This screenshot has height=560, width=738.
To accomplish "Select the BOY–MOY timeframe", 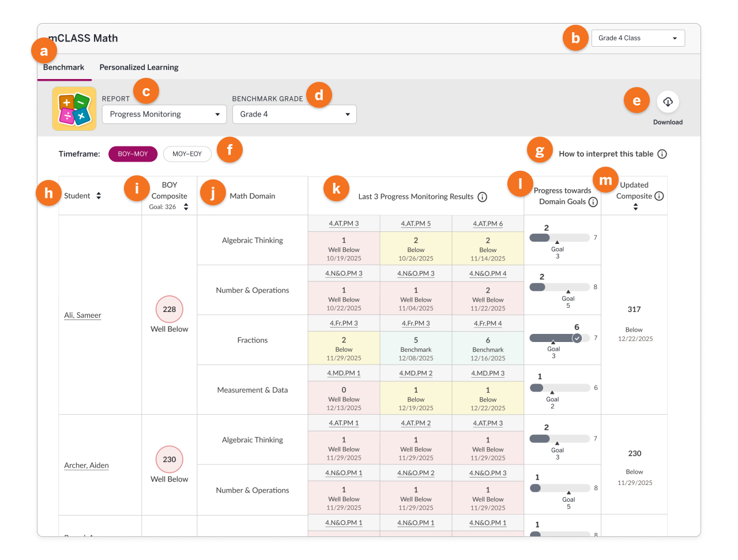I will tap(133, 154).
